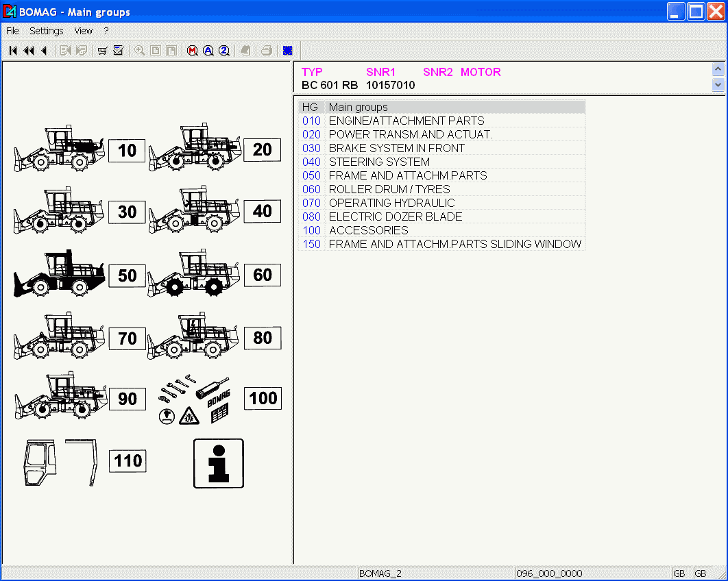Open the ? help menu
This screenshot has height=581, width=728.
point(106,31)
